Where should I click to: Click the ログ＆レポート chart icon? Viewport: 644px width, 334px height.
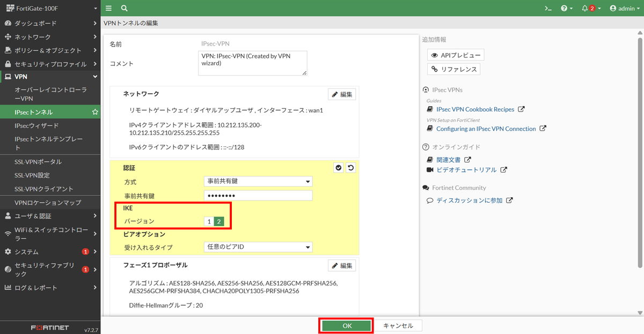pos(8,287)
